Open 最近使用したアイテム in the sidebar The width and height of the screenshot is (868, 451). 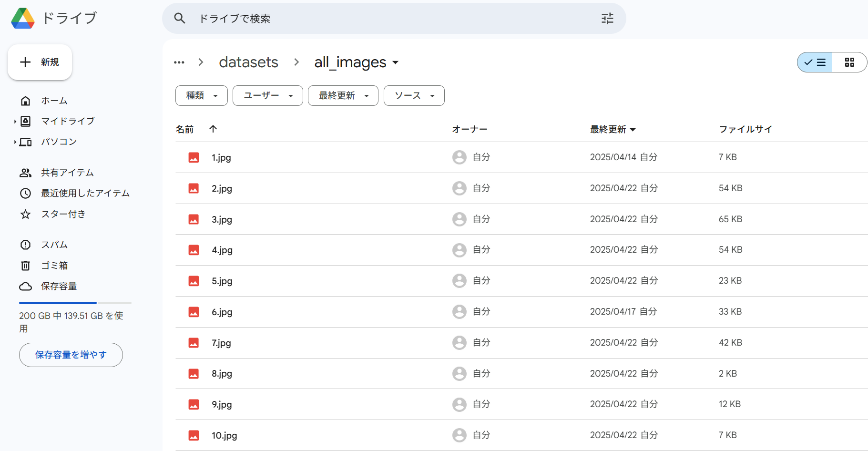click(85, 193)
